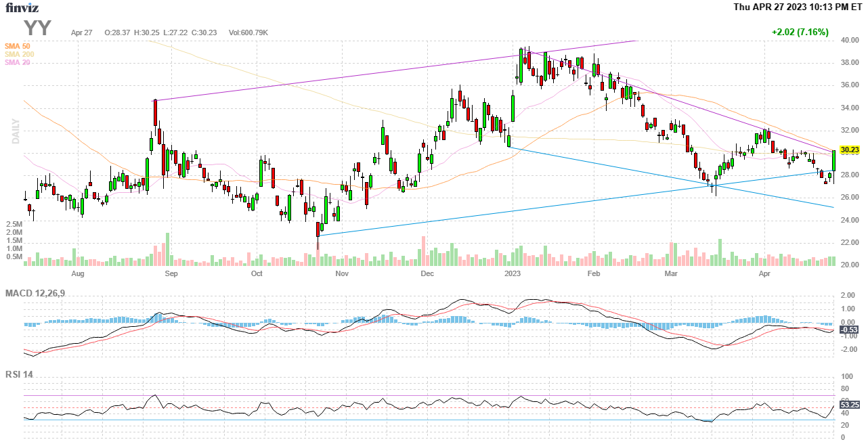Click the +2.02 (7.16%) change figure

pyautogui.click(x=800, y=32)
